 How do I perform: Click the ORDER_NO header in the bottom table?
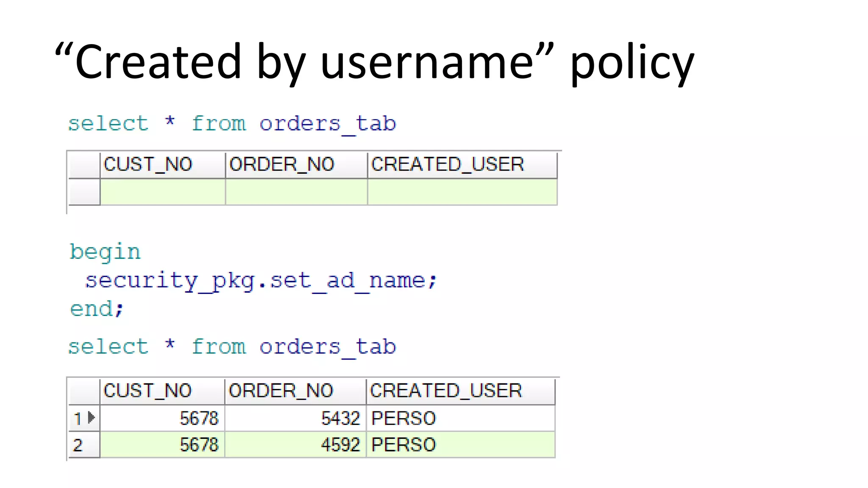[295, 391]
